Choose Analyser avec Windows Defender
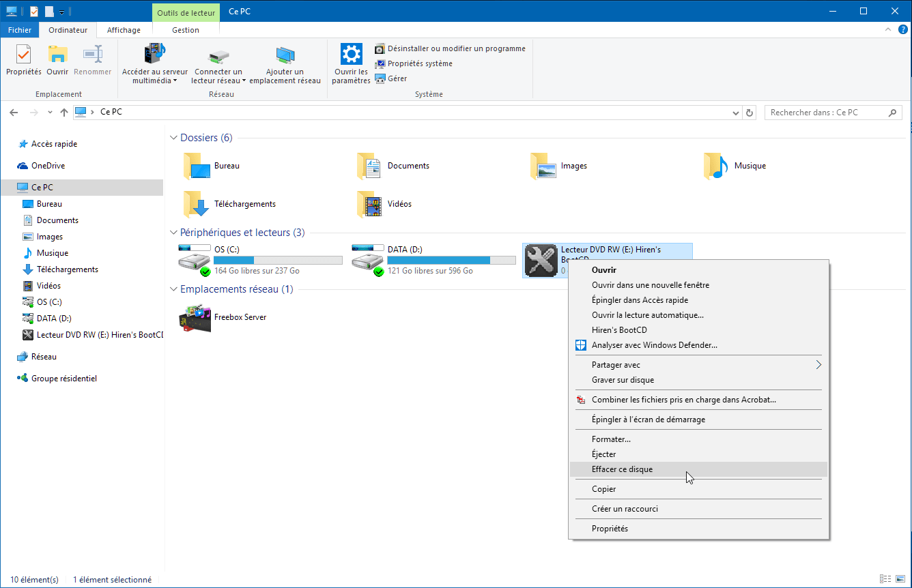The width and height of the screenshot is (912, 588). pyautogui.click(x=698, y=345)
